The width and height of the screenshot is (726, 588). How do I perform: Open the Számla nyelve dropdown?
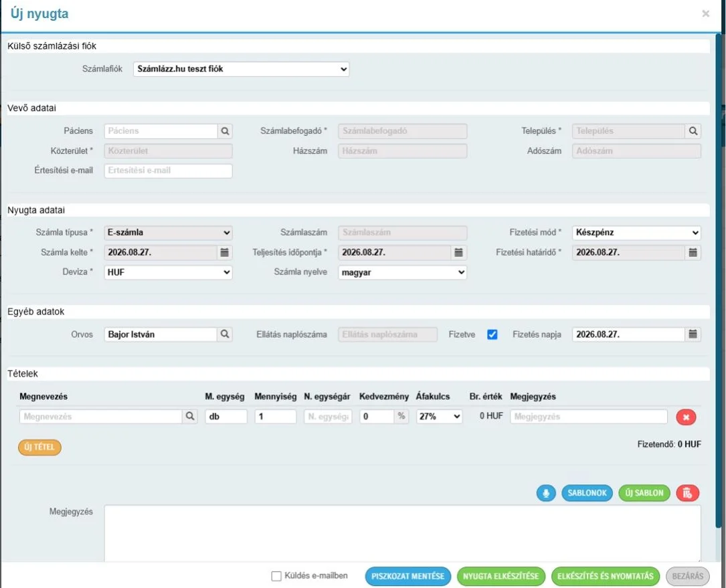pos(402,272)
